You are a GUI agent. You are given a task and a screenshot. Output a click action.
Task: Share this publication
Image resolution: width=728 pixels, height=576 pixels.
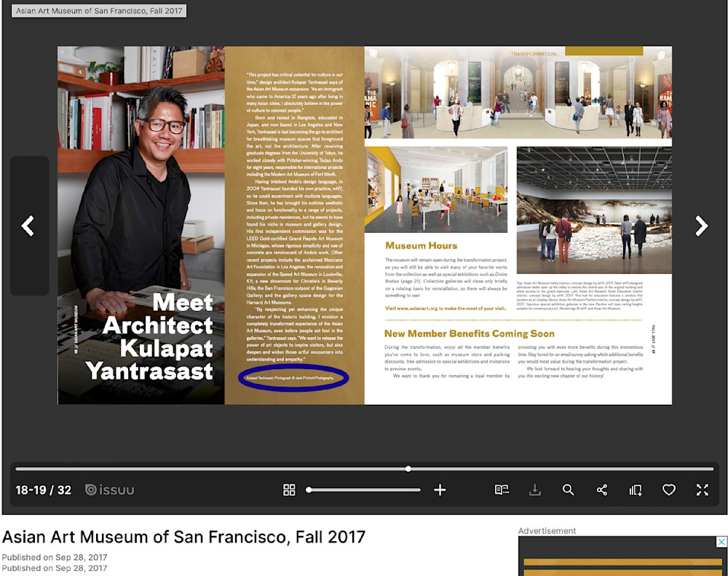click(x=602, y=490)
